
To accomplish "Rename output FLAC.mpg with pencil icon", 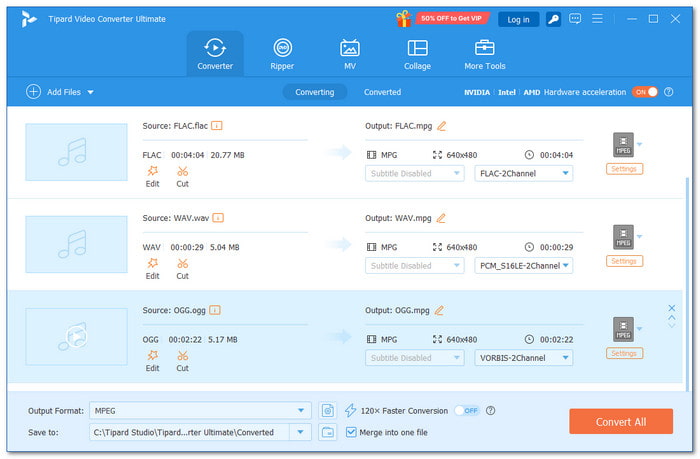I will [x=441, y=125].
